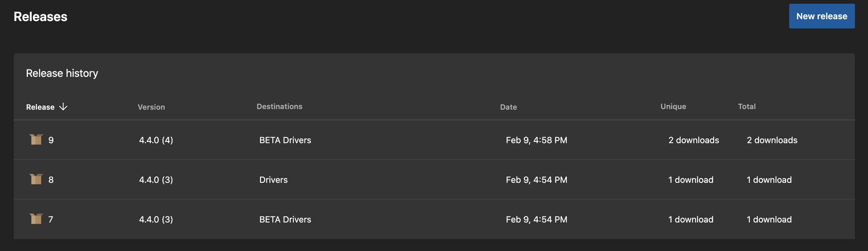Click the Drivers destination on release 8
This screenshot has height=251, width=868.
pos(274,179)
